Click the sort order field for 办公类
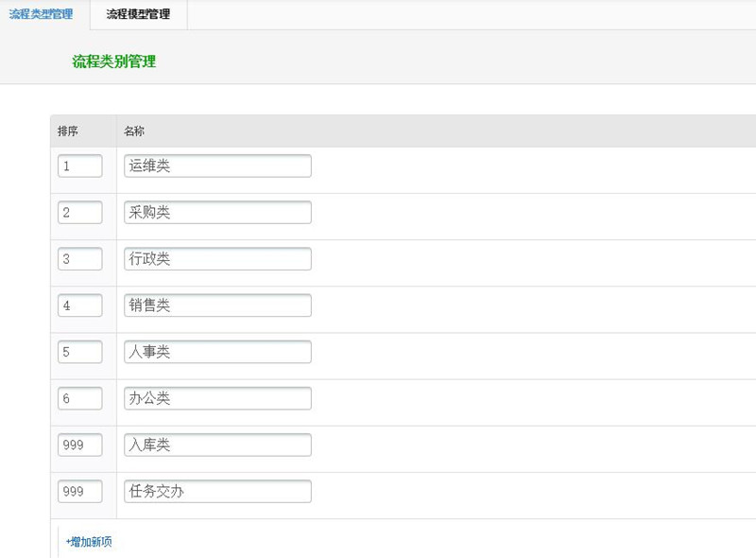 tap(80, 397)
